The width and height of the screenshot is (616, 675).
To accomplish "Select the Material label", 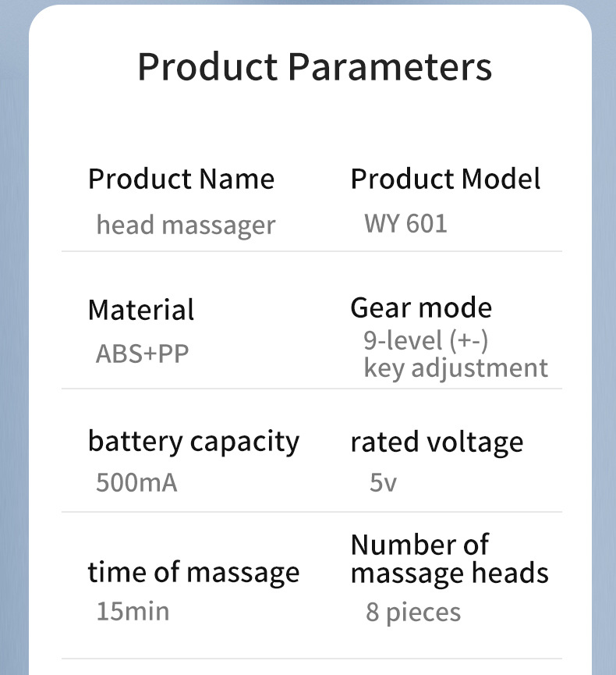I will point(140,310).
